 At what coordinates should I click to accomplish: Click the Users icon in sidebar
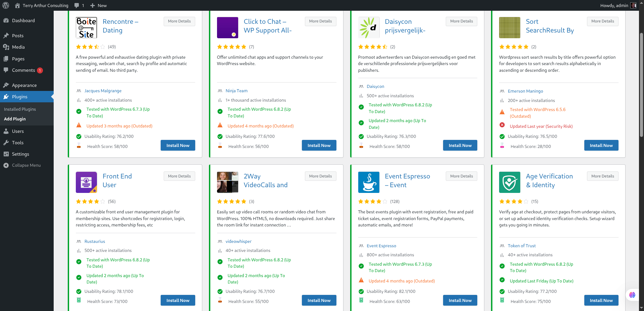pos(6,131)
